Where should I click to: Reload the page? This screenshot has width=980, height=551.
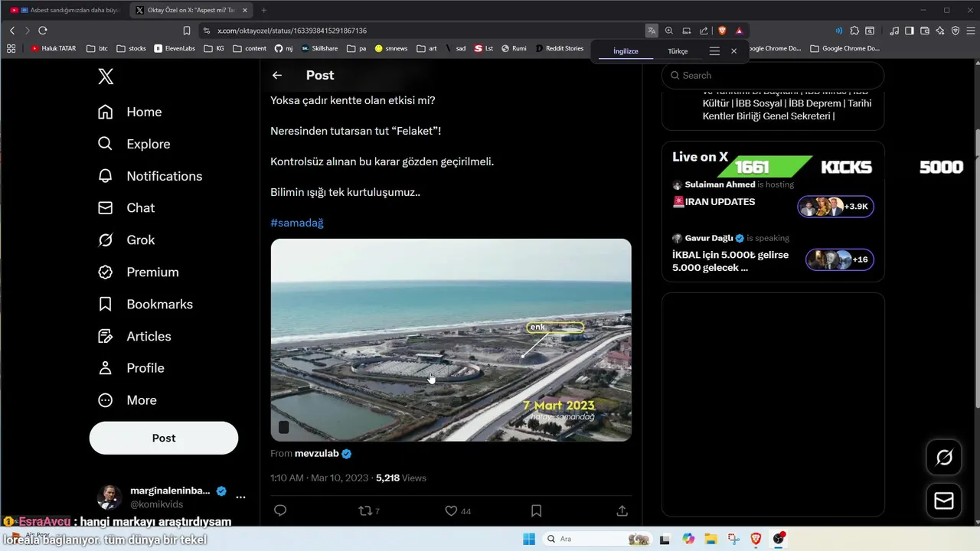click(43, 31)
